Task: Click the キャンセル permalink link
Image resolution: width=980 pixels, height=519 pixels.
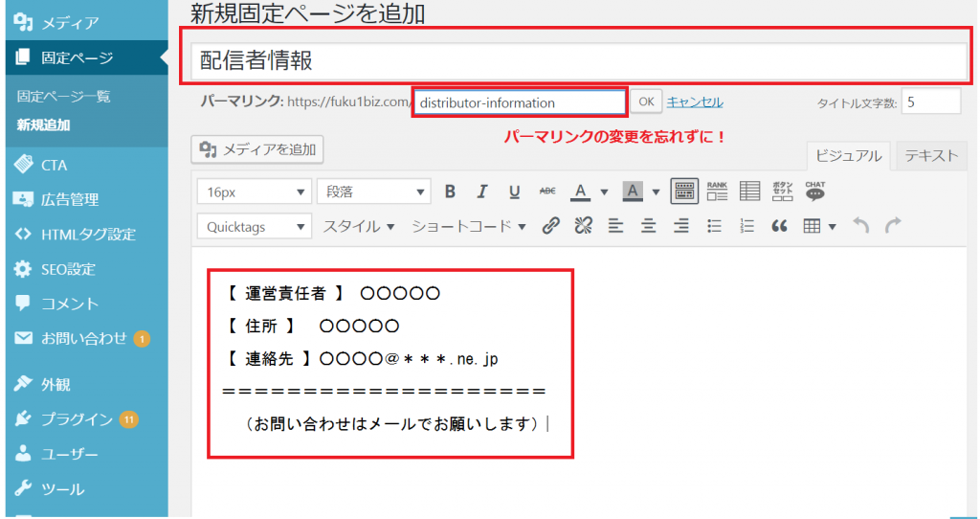Action: coord(695,102)
